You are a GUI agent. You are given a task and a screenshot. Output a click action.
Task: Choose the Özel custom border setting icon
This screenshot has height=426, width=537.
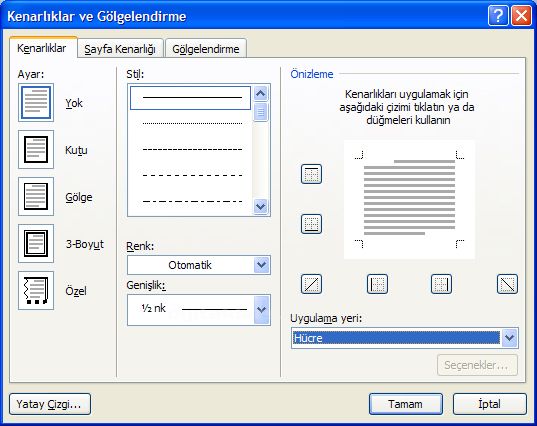[x=36, y=290]
